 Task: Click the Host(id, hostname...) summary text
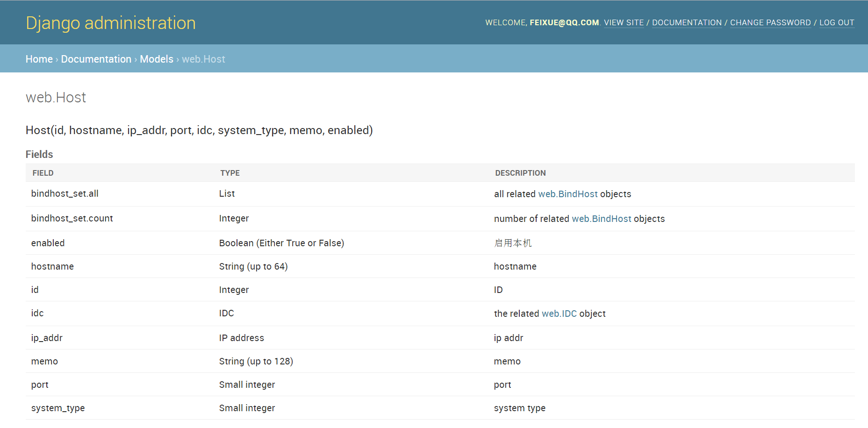pyautogui.click(x=199, y=130)
